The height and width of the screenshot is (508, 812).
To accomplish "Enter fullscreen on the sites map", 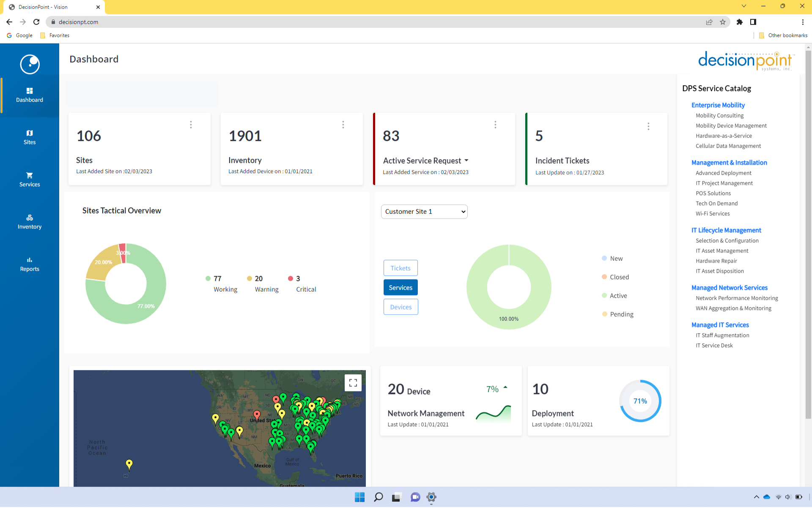I will click(354, 382).
